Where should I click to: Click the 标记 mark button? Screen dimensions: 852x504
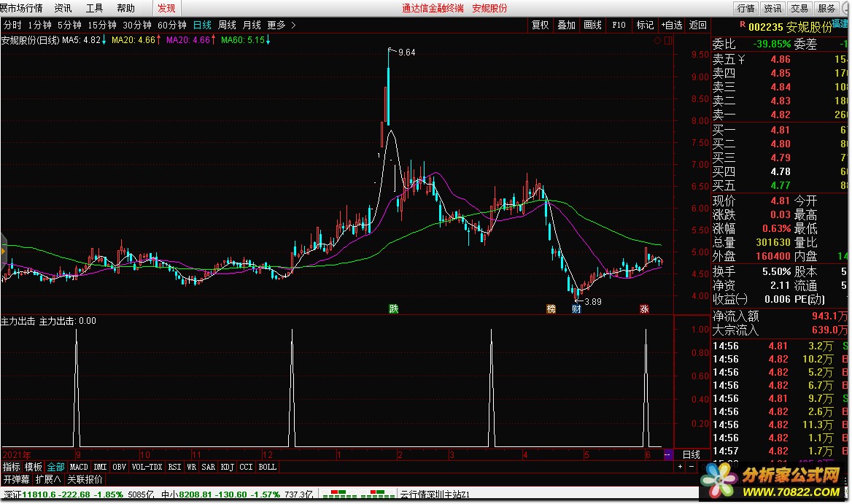[645, 25]
